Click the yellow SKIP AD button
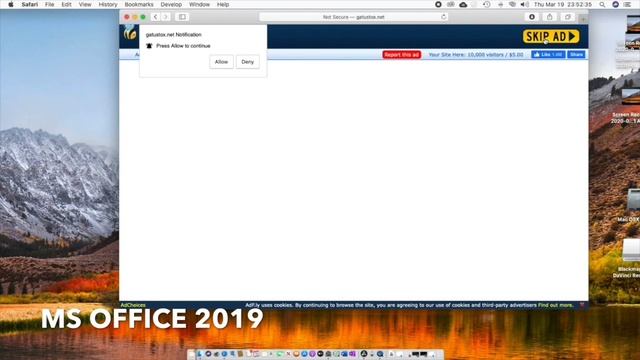The width and height of the screenshot is (640, 360). pos(551,36)
